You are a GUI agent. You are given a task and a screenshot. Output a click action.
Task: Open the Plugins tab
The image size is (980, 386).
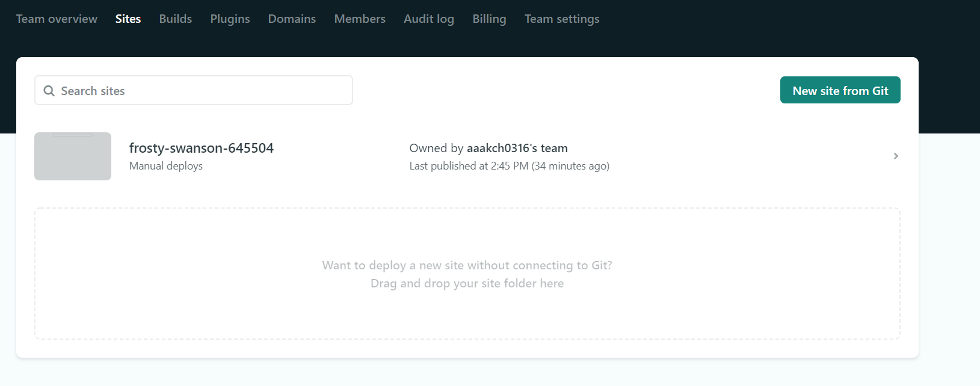(230, 19)
